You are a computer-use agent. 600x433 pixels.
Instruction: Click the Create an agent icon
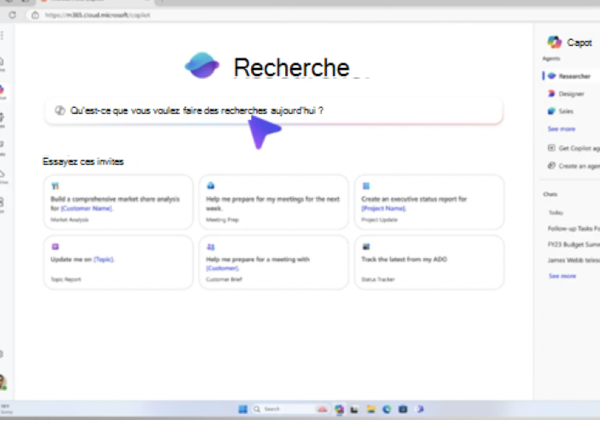tap(551, 166)
